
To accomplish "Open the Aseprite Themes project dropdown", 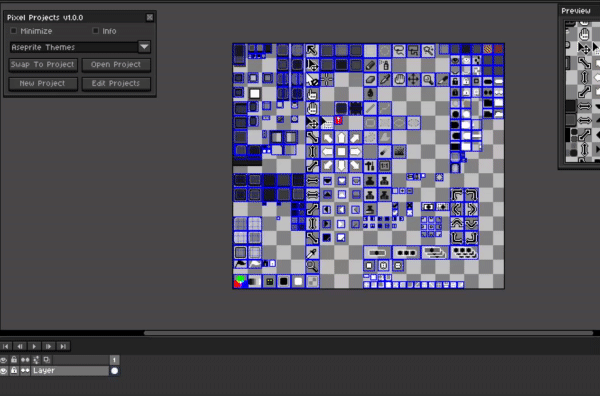I will [x=144, y=47].
